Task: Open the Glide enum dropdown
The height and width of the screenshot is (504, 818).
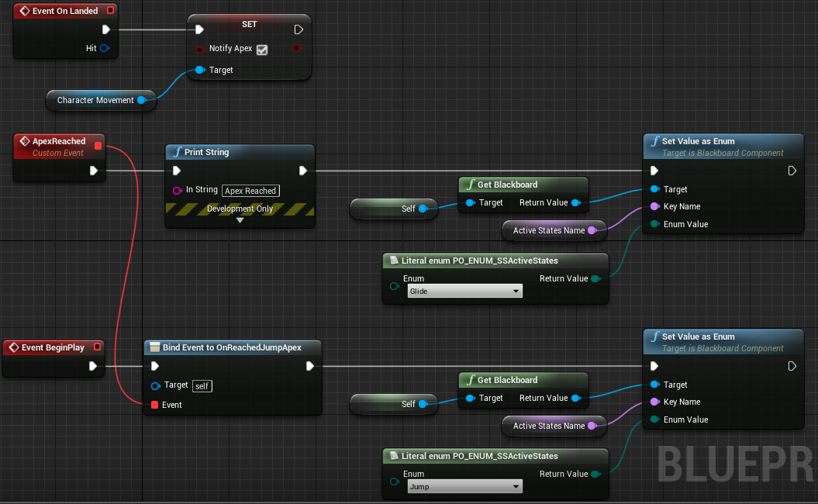Action: tap(464, 291)
